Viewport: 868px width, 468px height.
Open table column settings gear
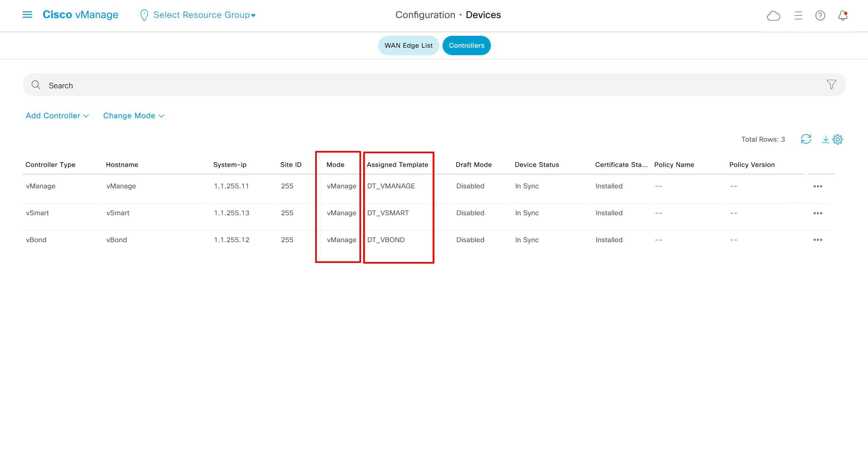pyautogui.click(x=838, y=139)
